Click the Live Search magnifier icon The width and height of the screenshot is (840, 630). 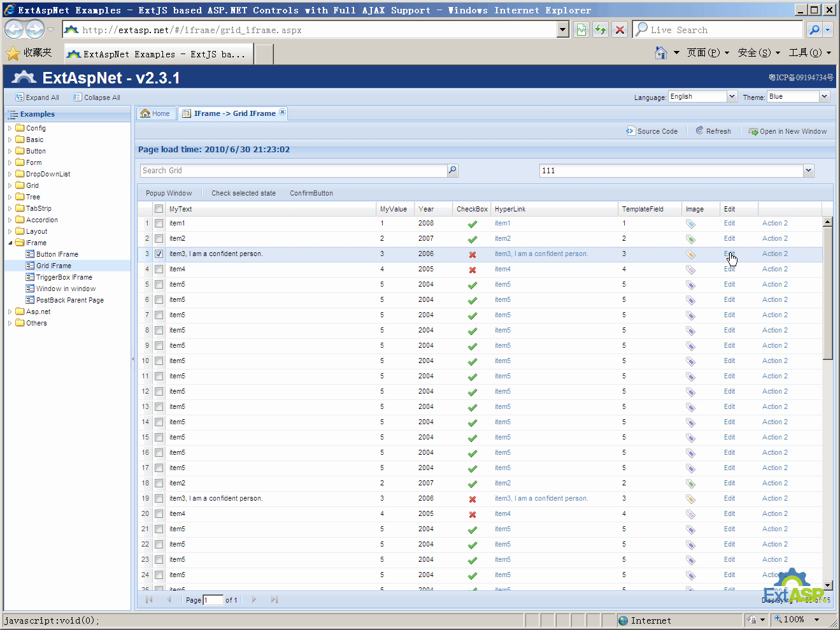click(814, 29)
